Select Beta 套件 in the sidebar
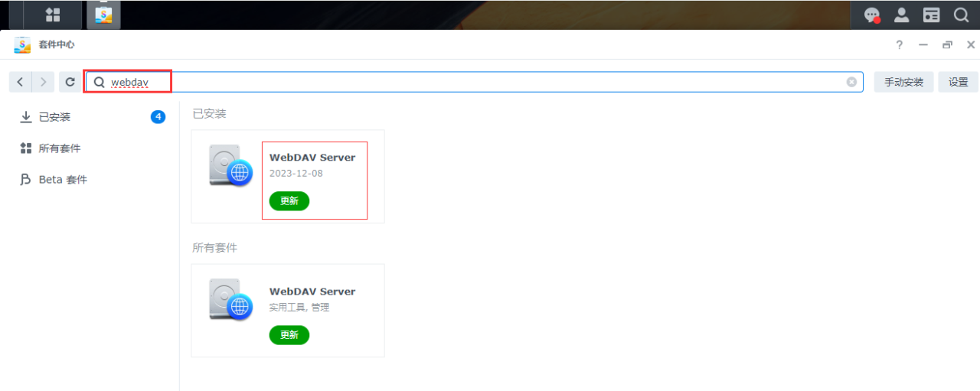Viewport: 980px width, 391px height. 90,180
